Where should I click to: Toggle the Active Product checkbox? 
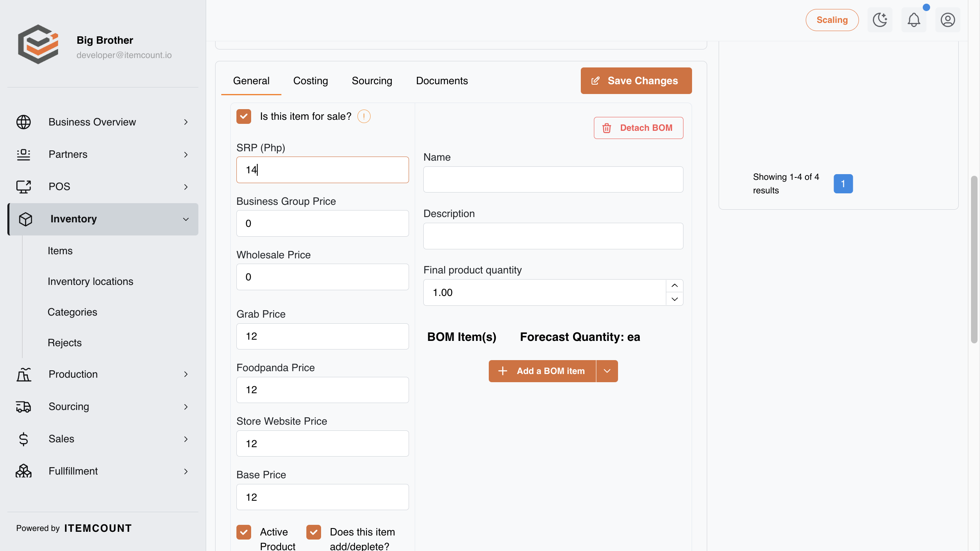[x=244, y=532]
